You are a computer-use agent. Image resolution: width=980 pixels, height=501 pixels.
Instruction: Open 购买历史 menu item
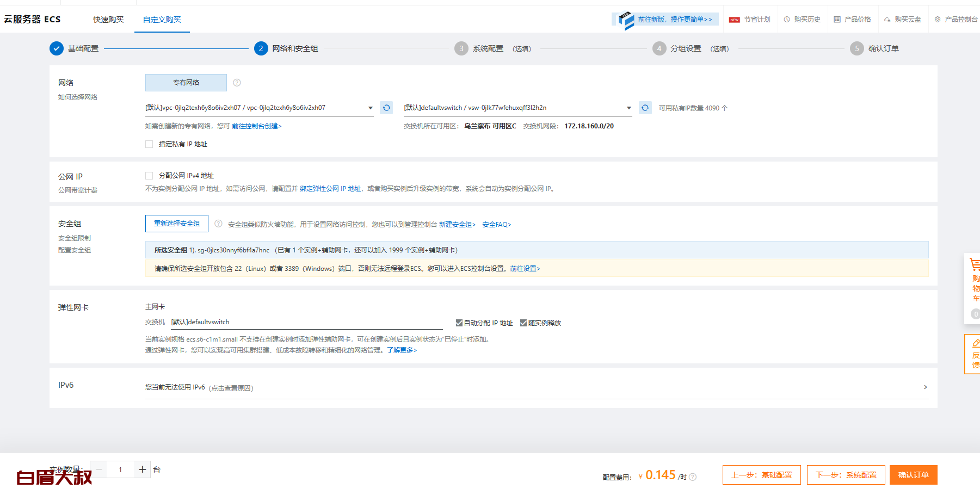807,20
